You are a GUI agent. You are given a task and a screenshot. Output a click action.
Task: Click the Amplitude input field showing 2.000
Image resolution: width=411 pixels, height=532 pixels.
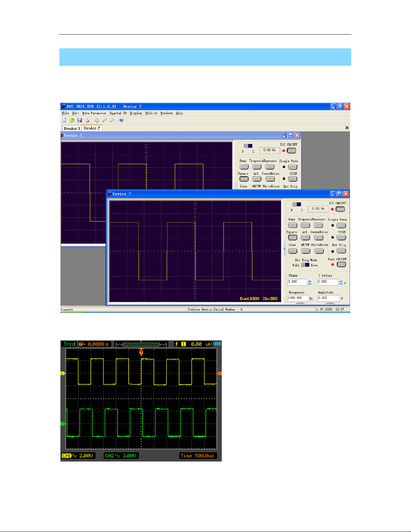pos(328,298)
